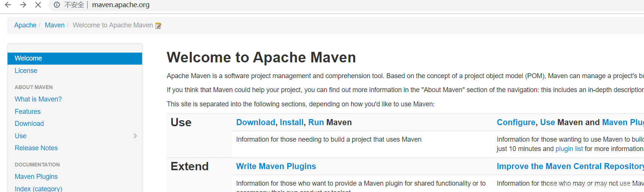Follow the Download link in Use section

(x=256, y=122)
